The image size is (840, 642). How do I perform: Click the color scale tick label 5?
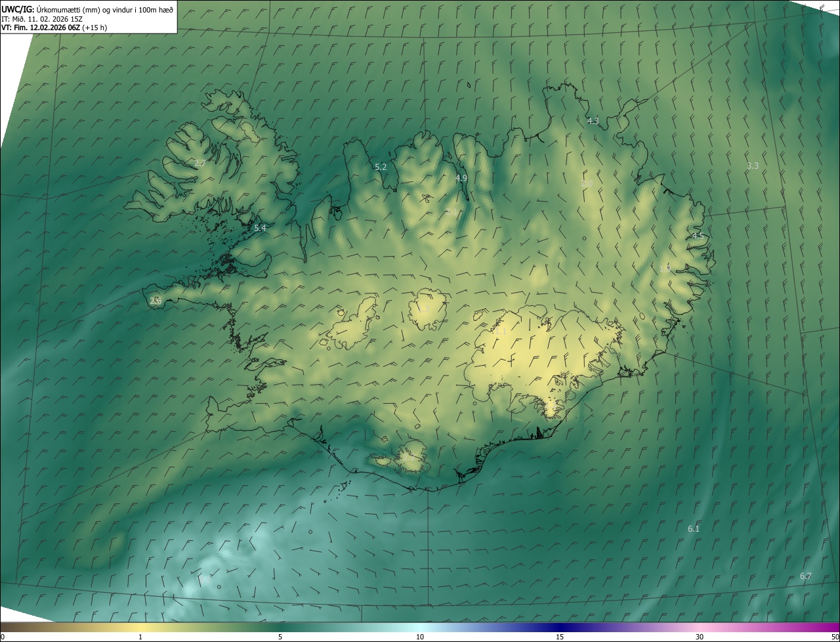(x=280, y=637)
